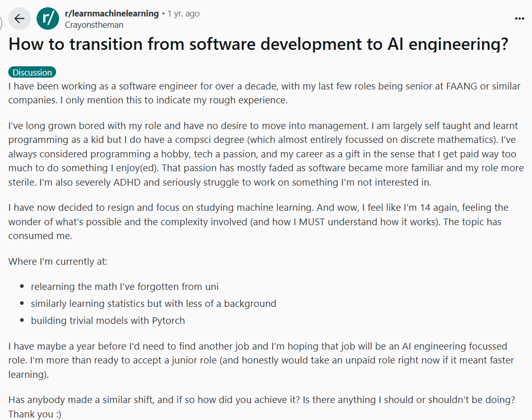Image resolution: width=532 pixels, height=420 pixels.
Task: Click the "Thank you :)" closing line
Action: 34,414
